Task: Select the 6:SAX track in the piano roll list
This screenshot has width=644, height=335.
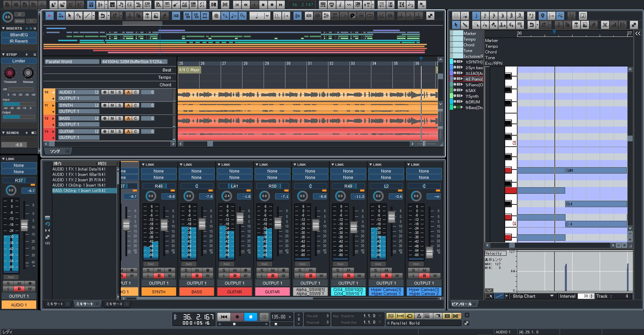Action: coord(470,91)
